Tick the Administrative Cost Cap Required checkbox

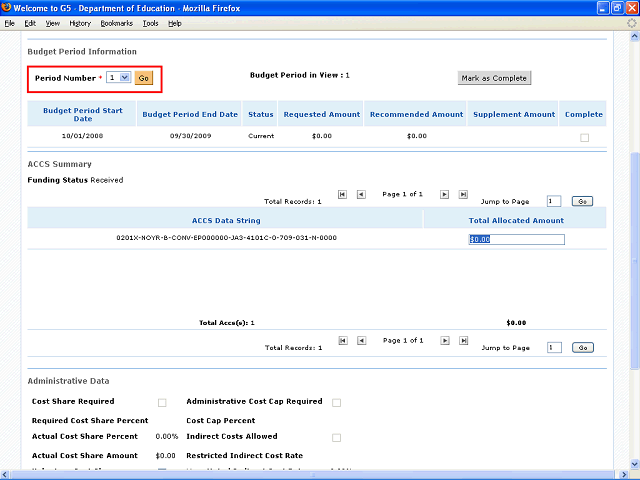336,403
